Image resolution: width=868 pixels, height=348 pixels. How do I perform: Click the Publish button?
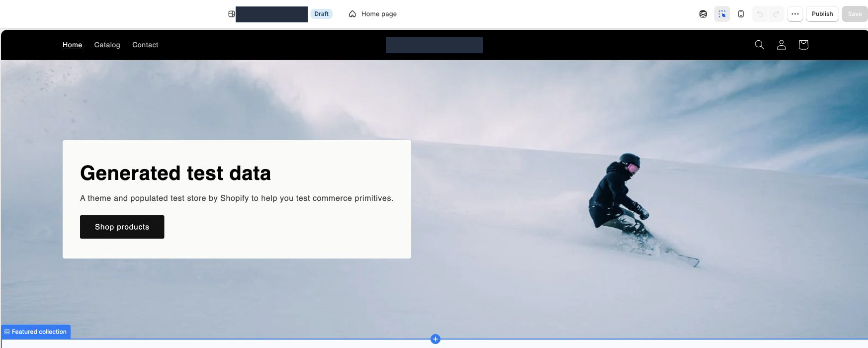822,14
